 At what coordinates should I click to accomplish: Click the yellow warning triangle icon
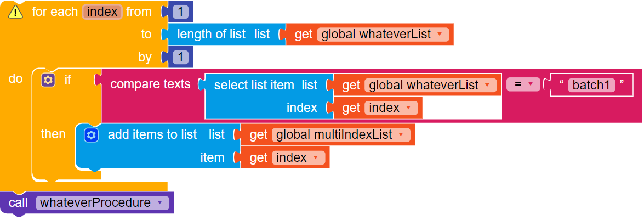point(15,12)
